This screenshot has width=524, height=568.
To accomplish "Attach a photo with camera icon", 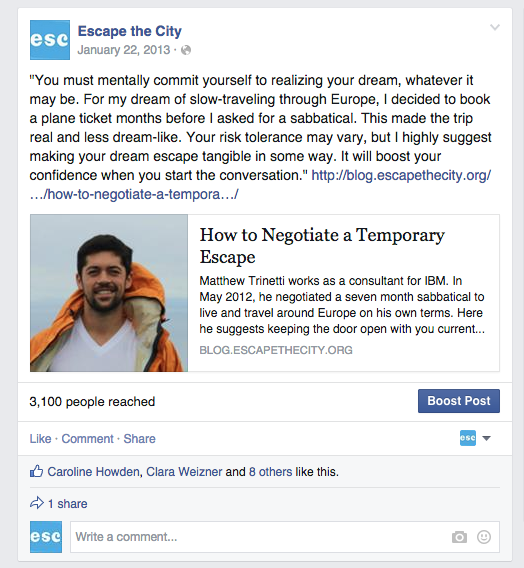I will [459, 537].
